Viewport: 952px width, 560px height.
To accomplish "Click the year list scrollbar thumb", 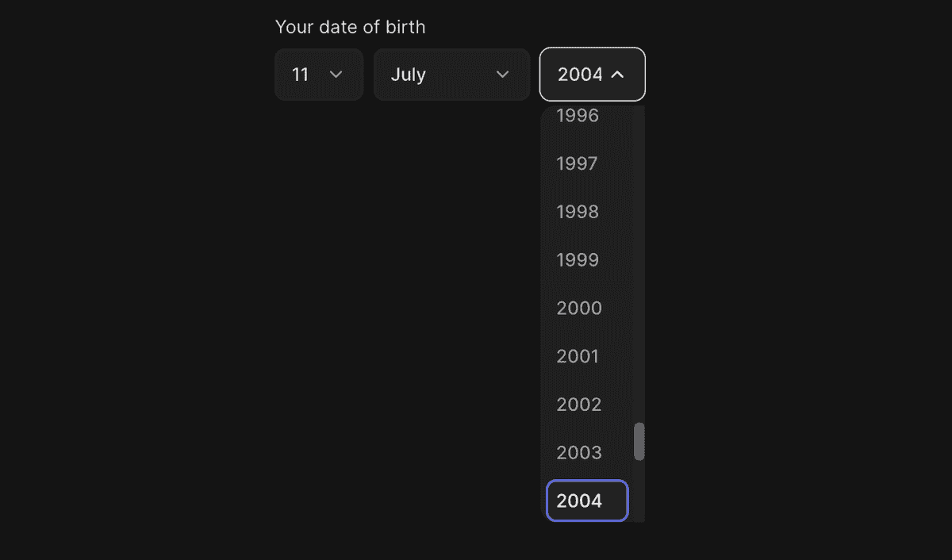I will coord(639,442).
